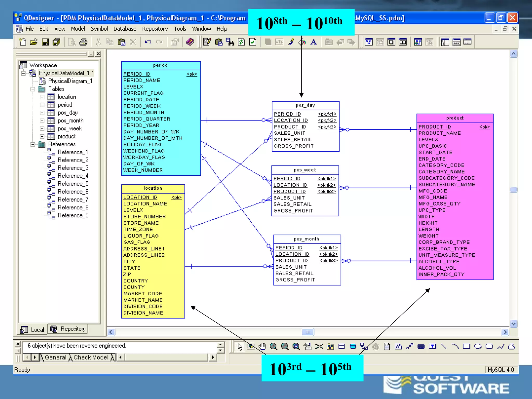Select the scissors delete tool
Viewport: 532px width, 399px height.
click(319, 346)
